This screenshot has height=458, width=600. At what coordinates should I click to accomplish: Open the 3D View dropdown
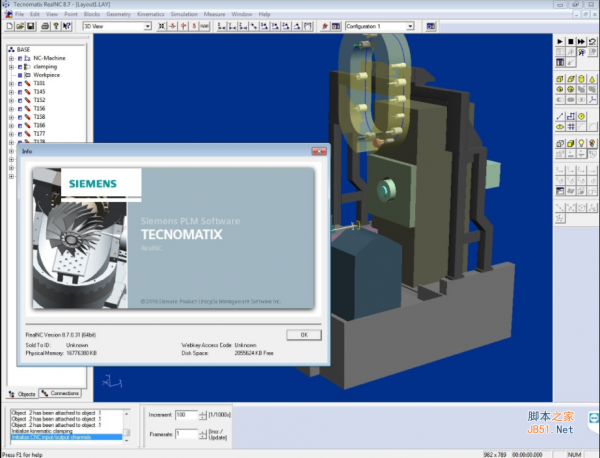(147, 26)
